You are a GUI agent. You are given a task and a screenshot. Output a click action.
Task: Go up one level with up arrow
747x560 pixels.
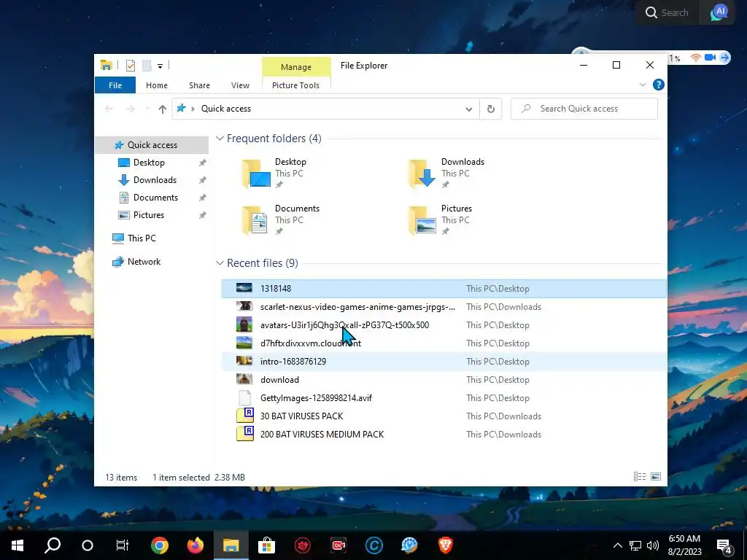[163, 109]
